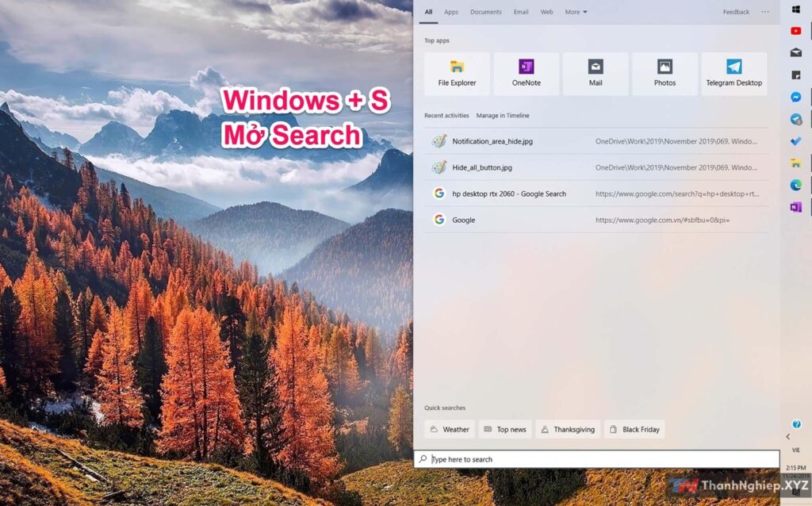
Task: Expand the More filter dropdown
Action: coord(576,12)
